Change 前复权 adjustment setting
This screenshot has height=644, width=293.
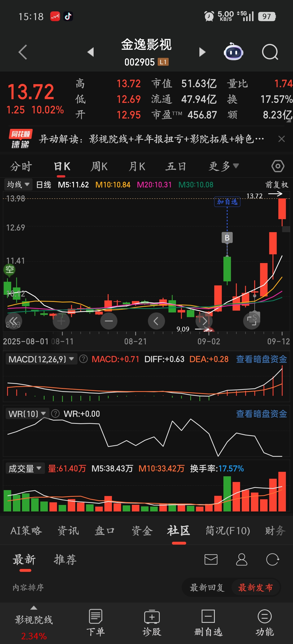(x=277, y=185)
